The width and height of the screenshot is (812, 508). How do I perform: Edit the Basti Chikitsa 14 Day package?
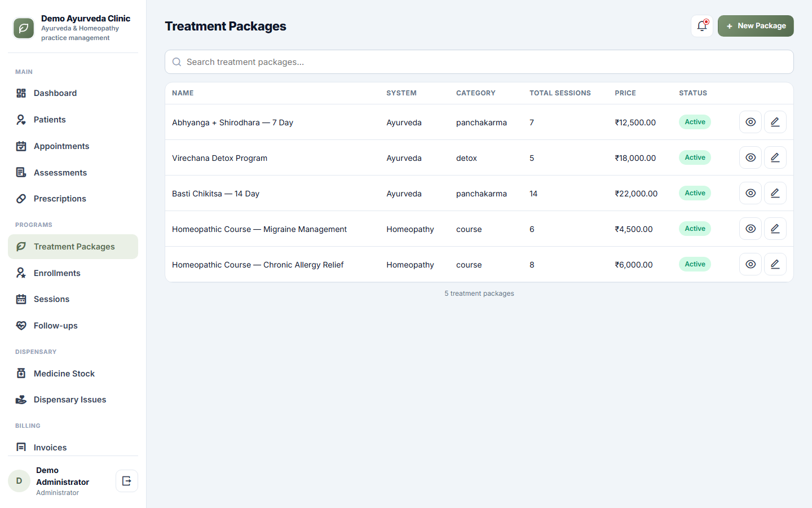pos(775,193)
